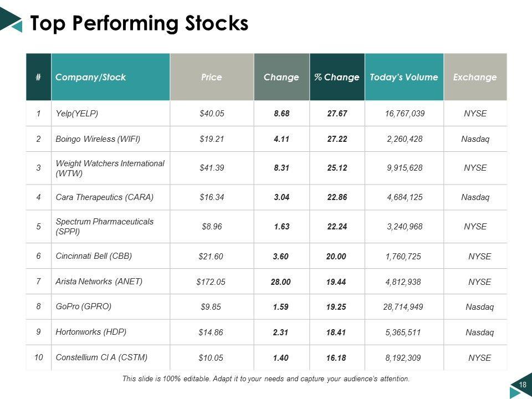Select the $172.05 Arista Networks price
532x399 pixels.
tap(211, 282)
